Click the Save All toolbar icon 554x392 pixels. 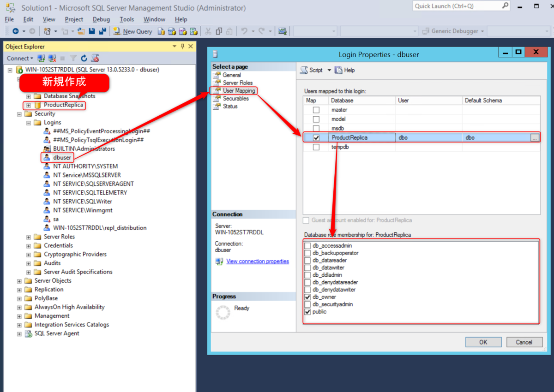[x=102, y=31]
